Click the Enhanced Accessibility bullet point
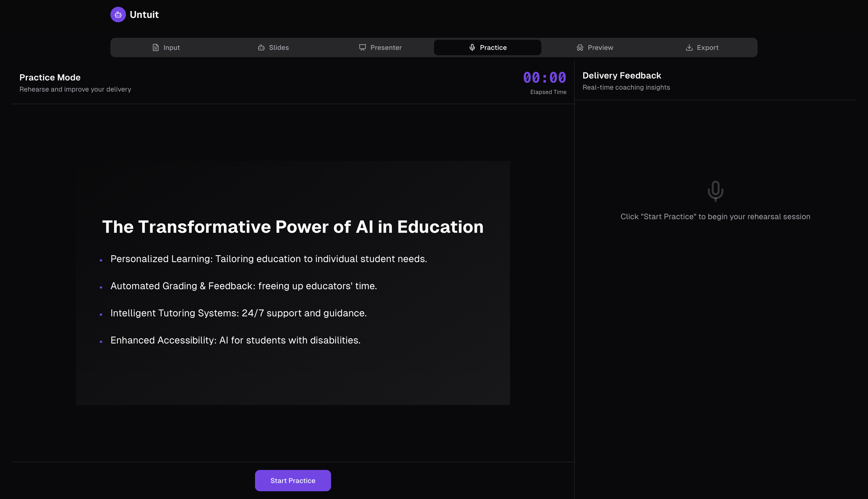 (235, 340)
